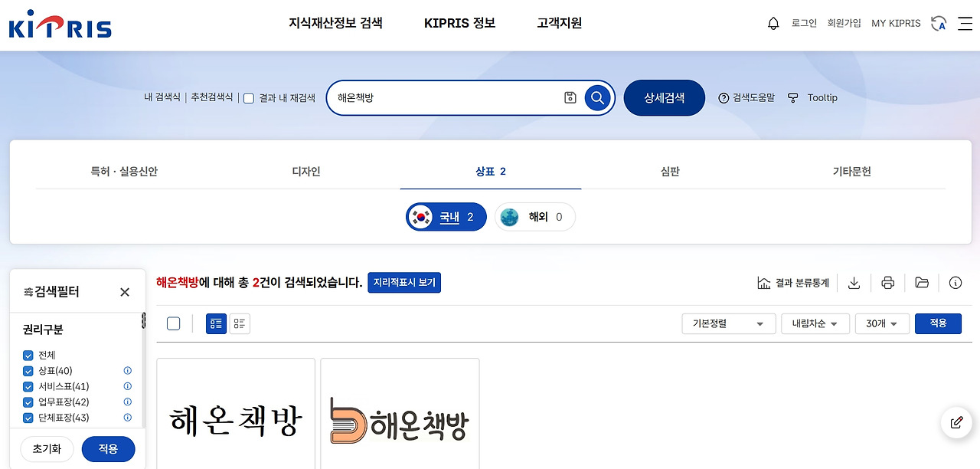The height and width of the screenshot is (469, 980).
Task: Click the info icon in results toolbar
Action: coord(955,283)
